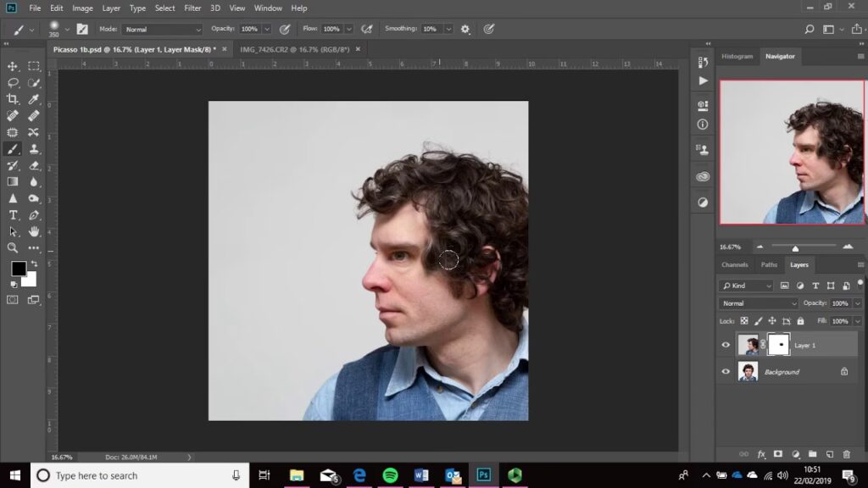Select the Zoom tool in toolbar
The width and height of the screenshot is (868, 488).
tap(13, 247)
